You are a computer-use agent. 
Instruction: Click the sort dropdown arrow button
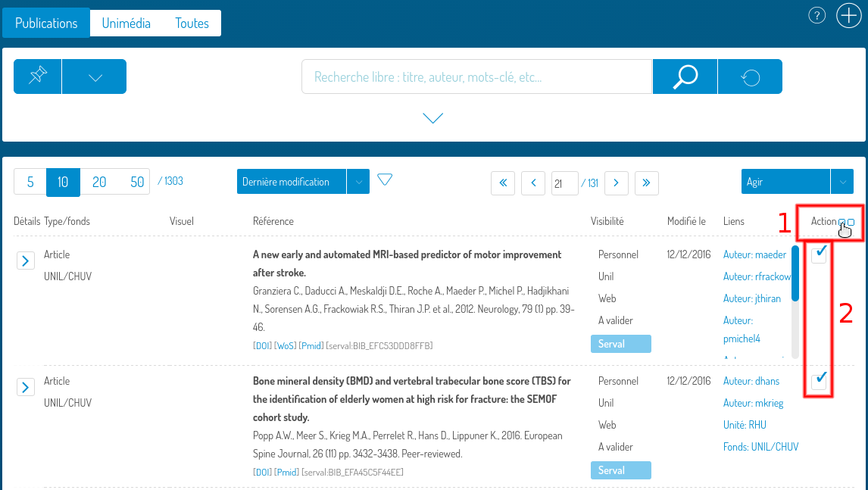(359, 182)
